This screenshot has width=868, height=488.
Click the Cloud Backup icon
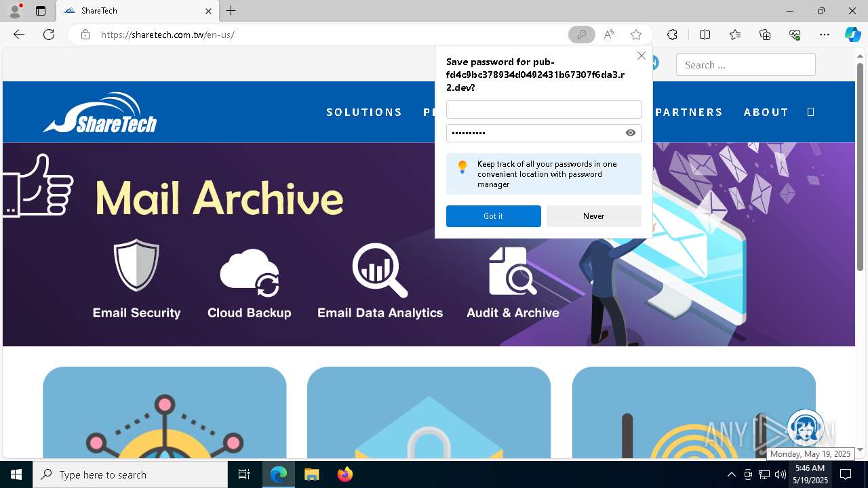pyautogui.click(x=250, y=272)
